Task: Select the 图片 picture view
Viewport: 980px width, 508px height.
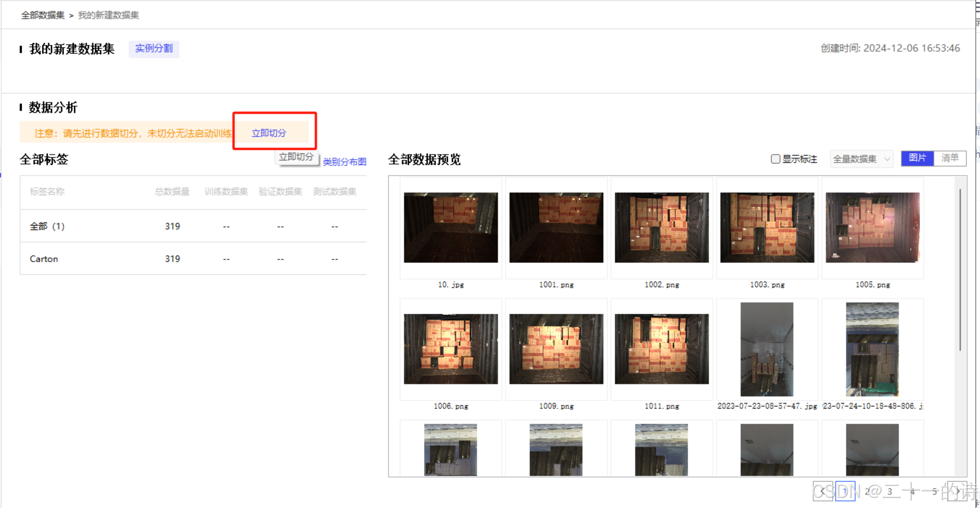Action: click(917, 158)
